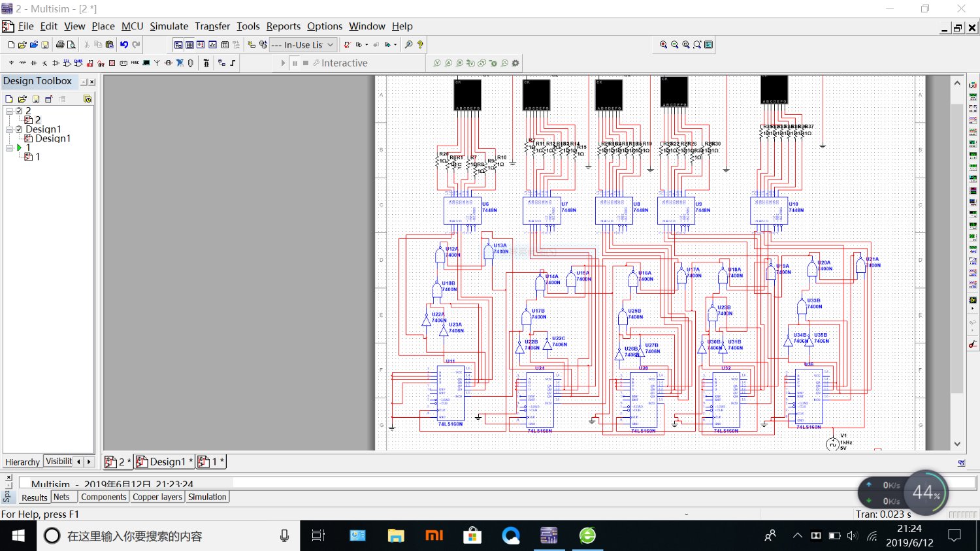Viewport: 980px width, 551px height.
Task: Click the Grapher view icon
Action: 212,45
